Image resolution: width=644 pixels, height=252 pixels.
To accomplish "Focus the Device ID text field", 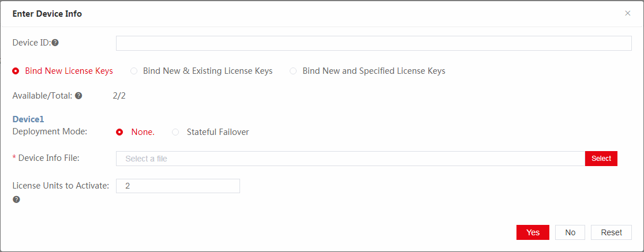I will coord(374,43).
